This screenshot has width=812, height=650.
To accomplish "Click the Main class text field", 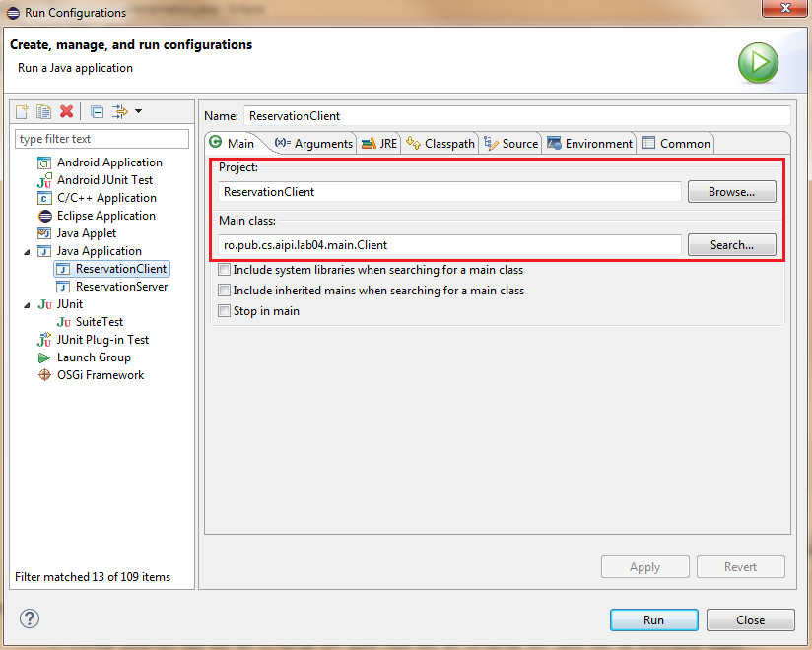I will [449, 245].
